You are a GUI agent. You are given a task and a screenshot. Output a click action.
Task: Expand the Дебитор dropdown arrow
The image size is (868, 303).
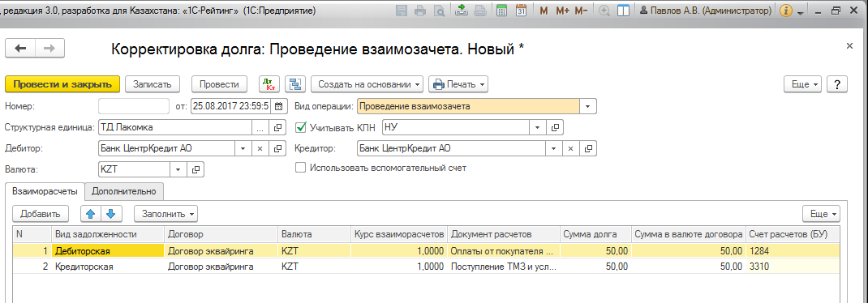click(243, 149)
